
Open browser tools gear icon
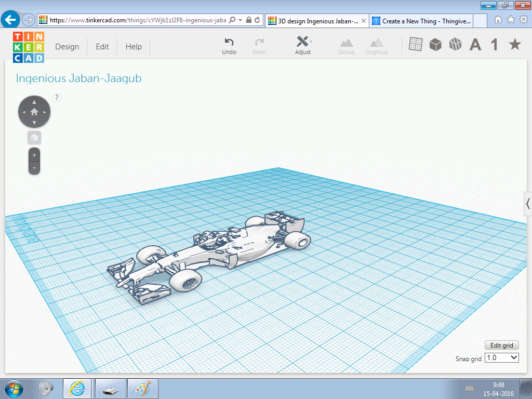pyautogui.click(x=524, y=20)
